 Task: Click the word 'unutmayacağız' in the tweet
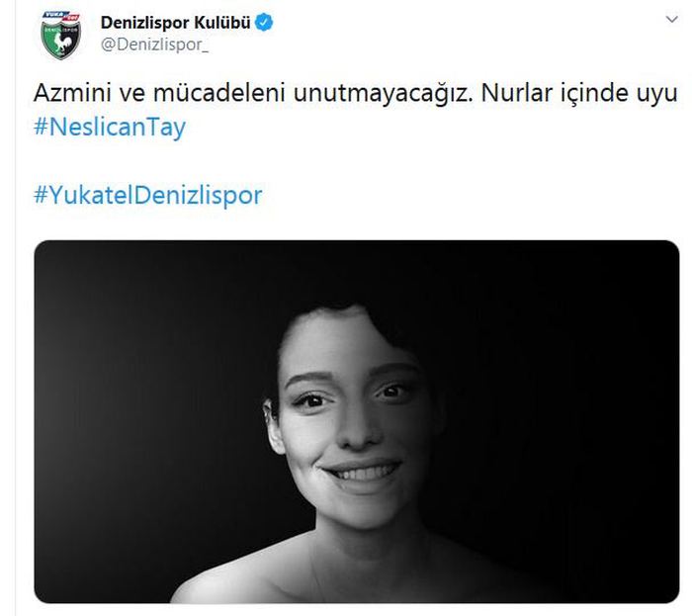point(383,93)
